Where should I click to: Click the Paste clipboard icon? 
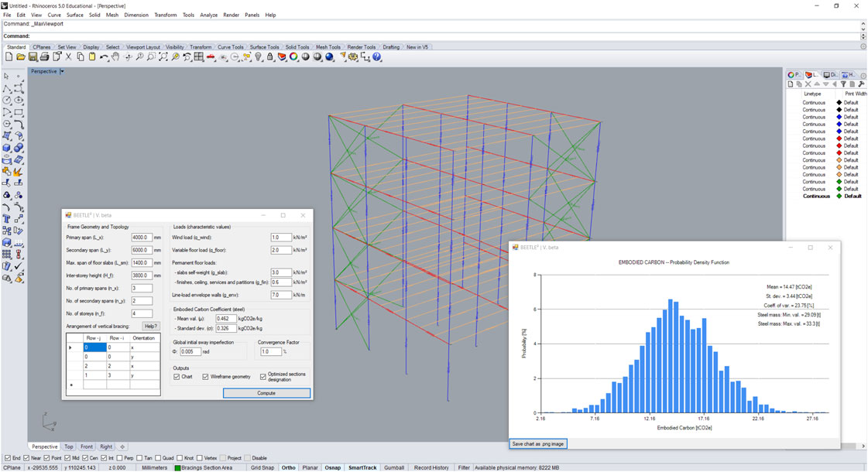click(x=92, y=57)
